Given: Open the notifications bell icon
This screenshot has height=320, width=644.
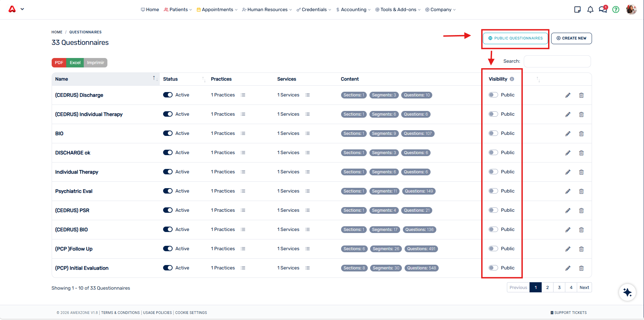Looking at the screenshot, I should [590, 9].
